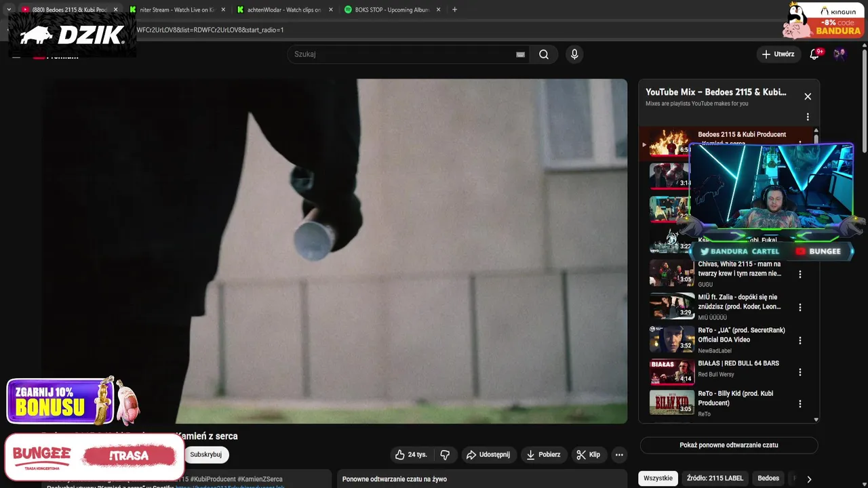Select the Bedoes filter chip
The width and height of the screenshot is (868, 488).
768,479
